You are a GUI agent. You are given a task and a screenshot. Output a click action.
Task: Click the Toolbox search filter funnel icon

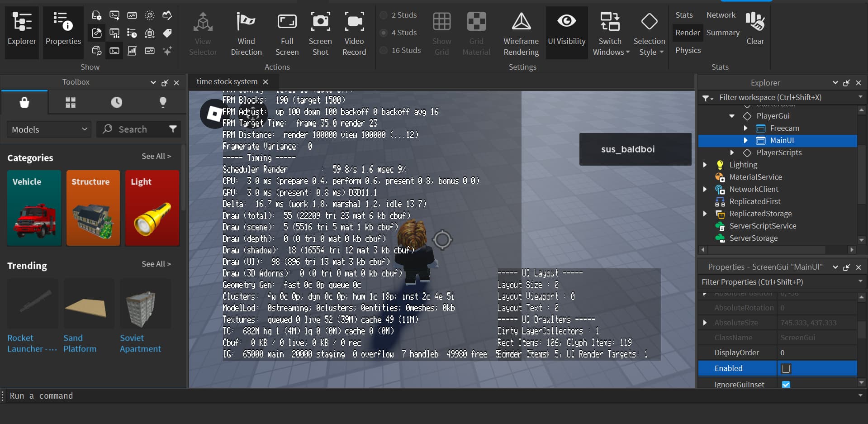coord(173,129)
